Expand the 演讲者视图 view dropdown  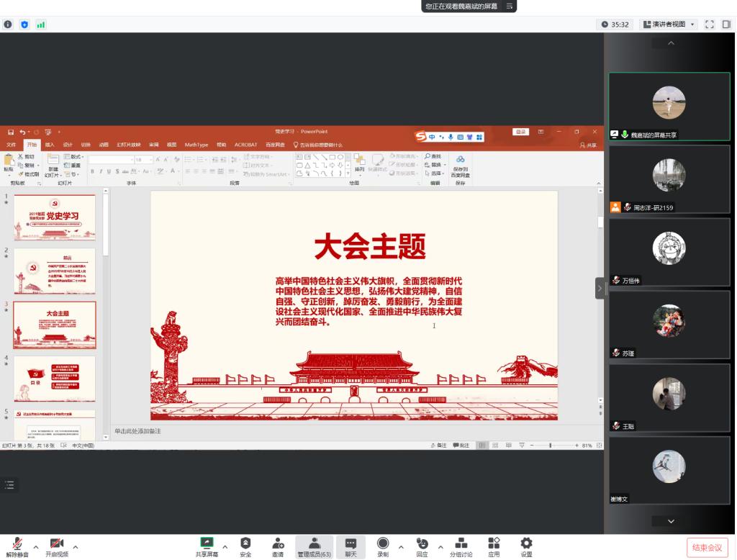(669, 24)
